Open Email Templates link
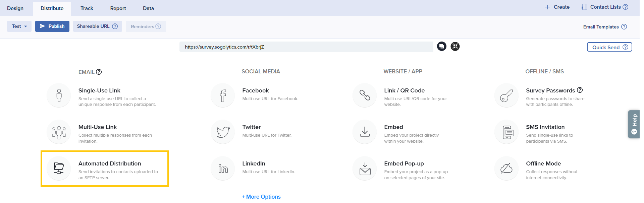The height and width of the screenshot is (203, 644). (601, 27)
